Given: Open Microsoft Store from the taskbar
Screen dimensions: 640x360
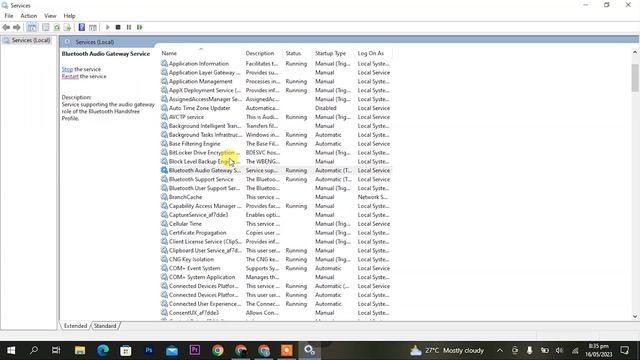Looking at the screenshot, I should click(126, 350).
